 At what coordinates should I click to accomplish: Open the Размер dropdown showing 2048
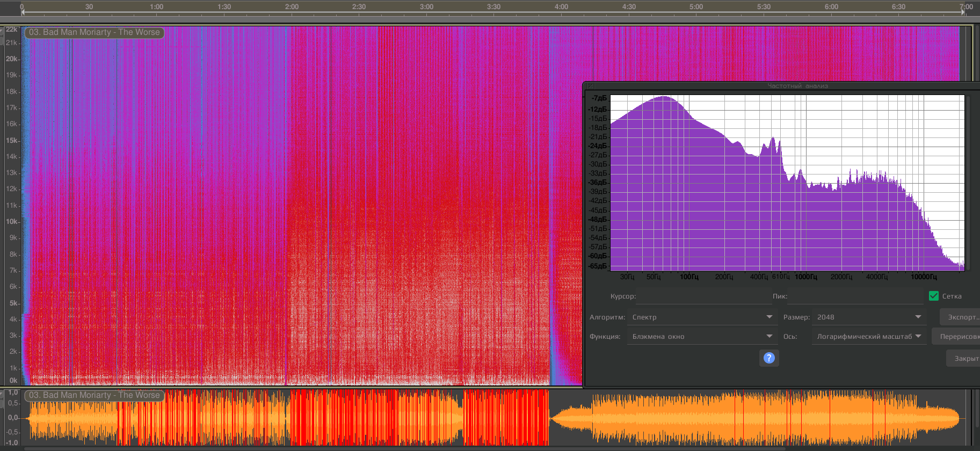pyautogui.click(x=869, y=317)
